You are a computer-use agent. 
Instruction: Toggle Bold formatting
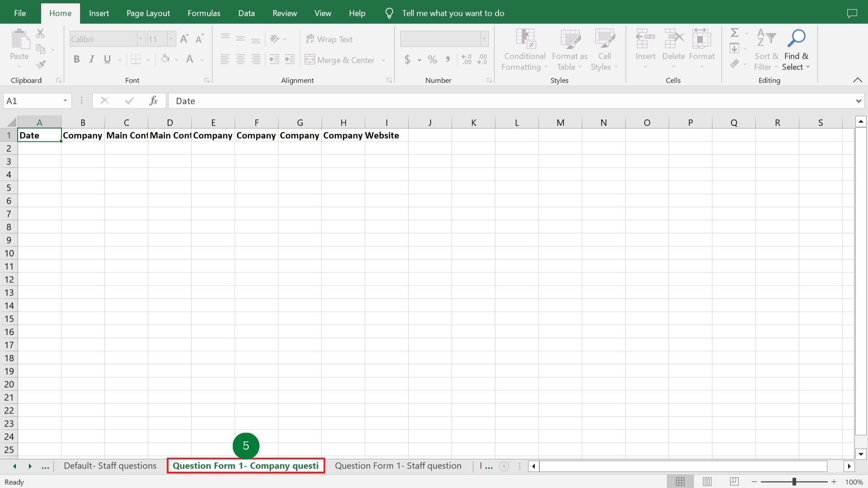pos(76,60)
